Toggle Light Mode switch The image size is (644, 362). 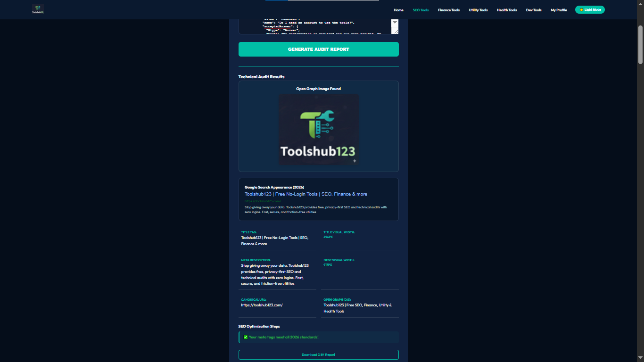click(x=590, y=9)
